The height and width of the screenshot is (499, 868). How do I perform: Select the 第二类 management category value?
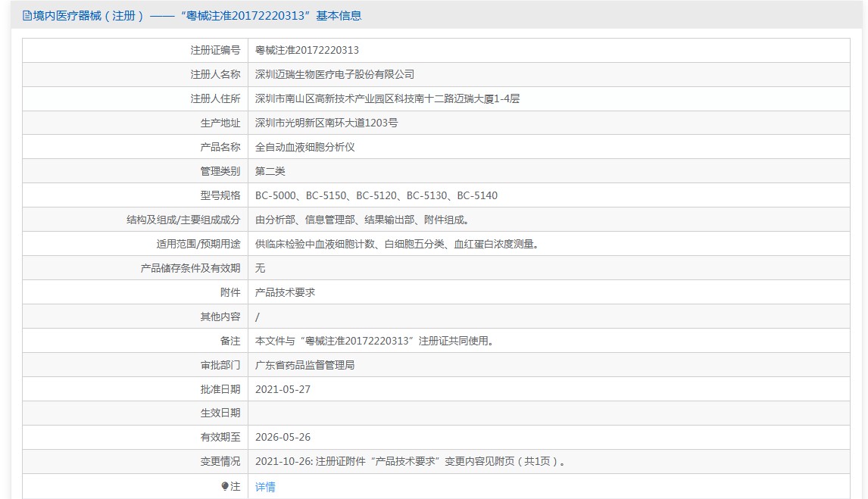pyautogui.click(x=270, y=171)
